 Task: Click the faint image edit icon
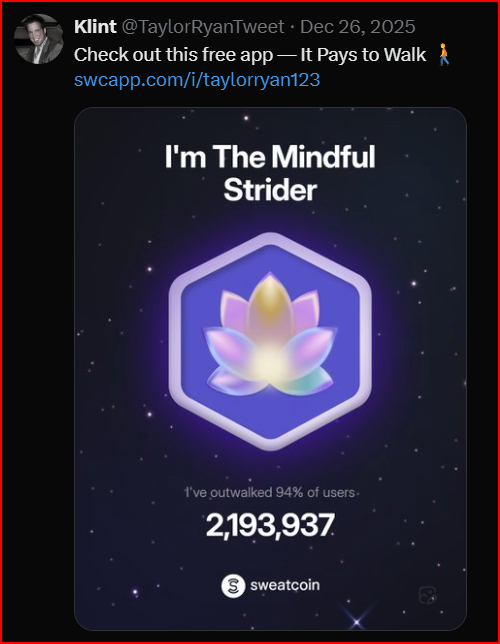pyautogui.click(x=427, y=595)
